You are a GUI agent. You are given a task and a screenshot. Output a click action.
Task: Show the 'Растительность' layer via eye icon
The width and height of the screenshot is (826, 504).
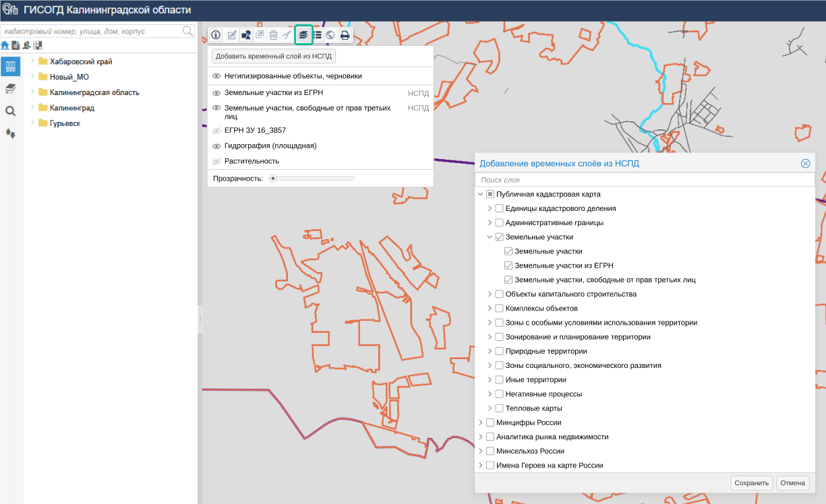(x=216, y=161)
